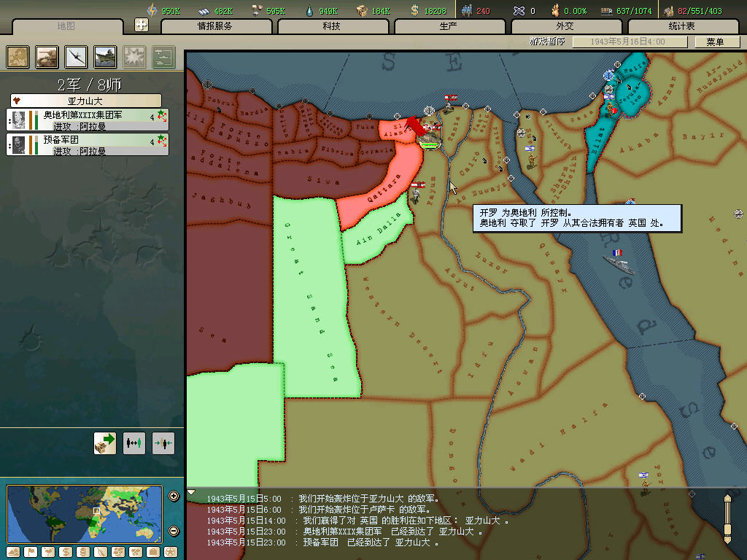This screenshot has width=747, height=560.
Task: Click the message log scrollbar
Action: click(727, 518)
